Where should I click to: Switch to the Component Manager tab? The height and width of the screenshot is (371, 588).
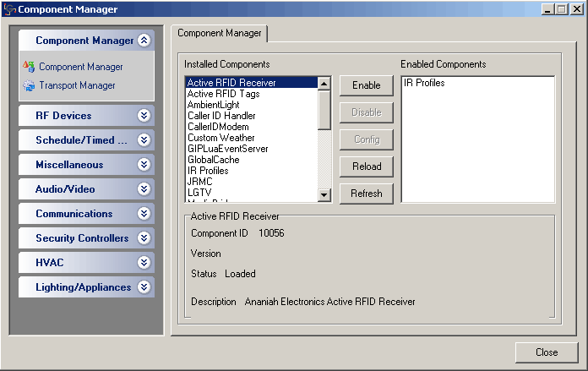click(x=220, y=33)
